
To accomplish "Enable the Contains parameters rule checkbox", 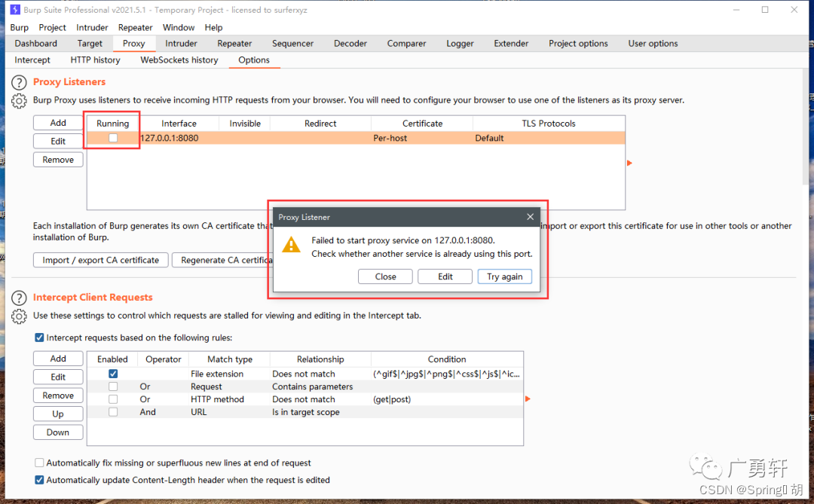I will click(112, 386).
